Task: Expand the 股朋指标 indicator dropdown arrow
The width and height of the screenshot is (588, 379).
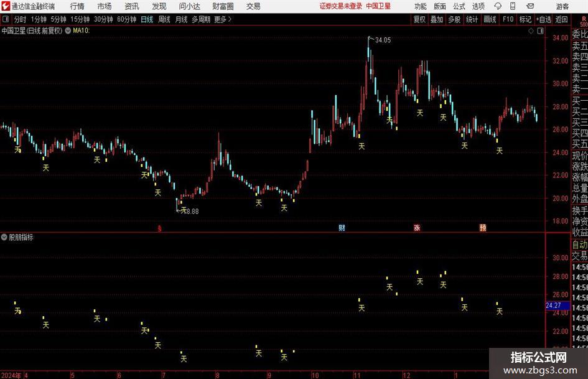Action: click(x=4, y=237)
